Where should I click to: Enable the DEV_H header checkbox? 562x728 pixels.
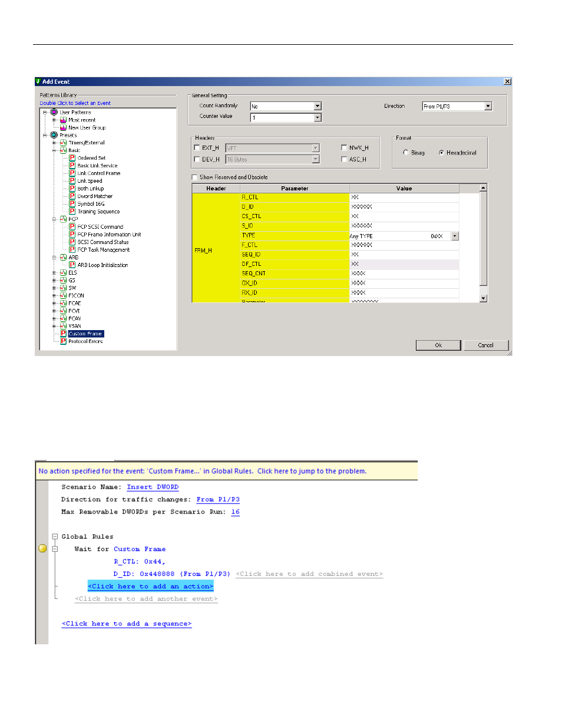(197, 159)
